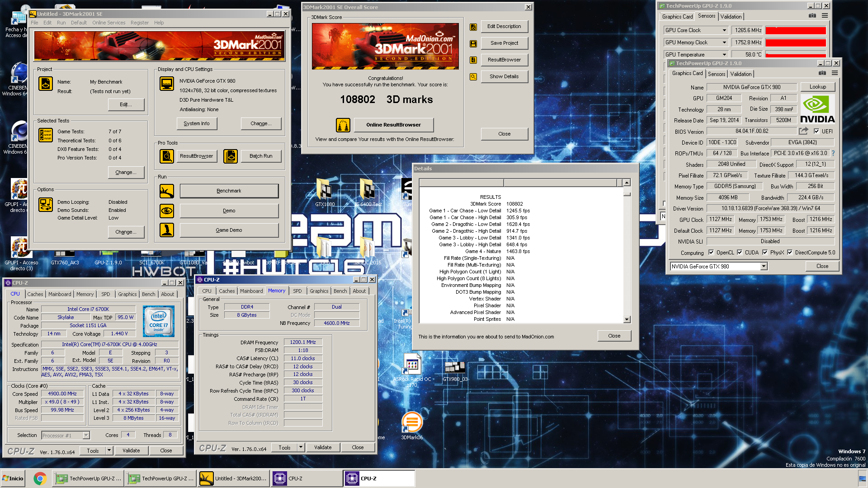Click the show desktop icon in system tray
The height and width of the screenshot is (488, 868).
click(x=863, y=479)
